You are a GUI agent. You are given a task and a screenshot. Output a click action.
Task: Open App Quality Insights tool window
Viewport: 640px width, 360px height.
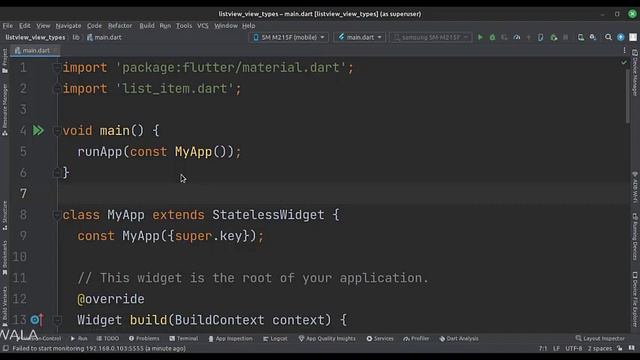pos(327,338)
